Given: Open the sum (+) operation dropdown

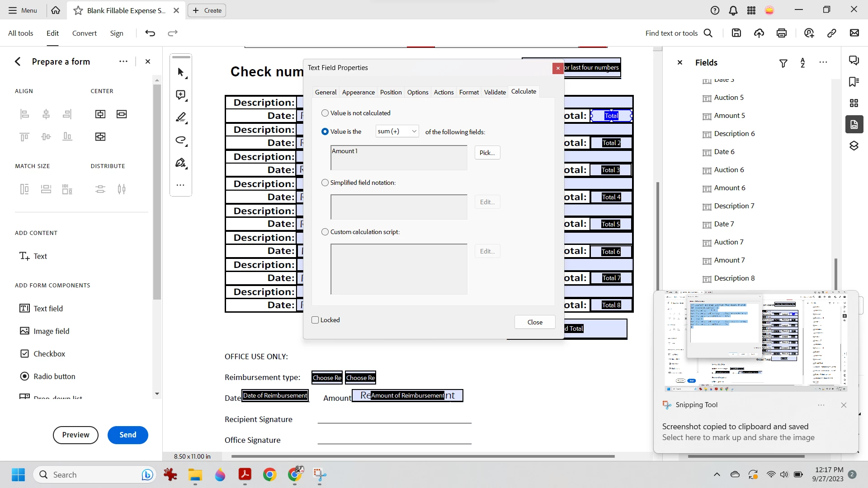Looking at the screenshot, I should click(x=397, y=131).
